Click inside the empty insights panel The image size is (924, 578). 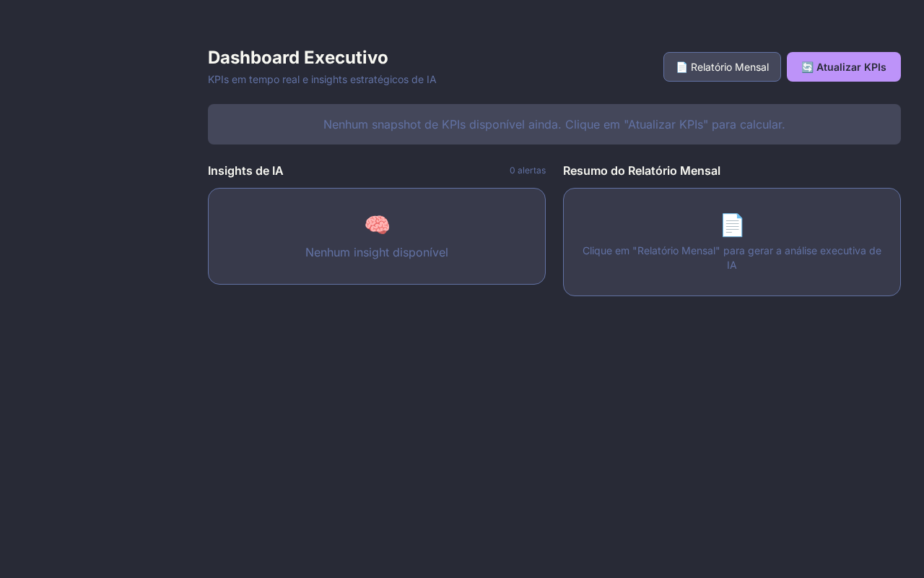pos(377,236)
